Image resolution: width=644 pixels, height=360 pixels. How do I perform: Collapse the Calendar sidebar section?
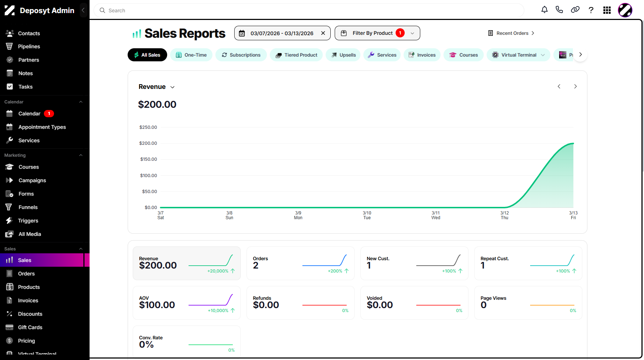point(81,102)
